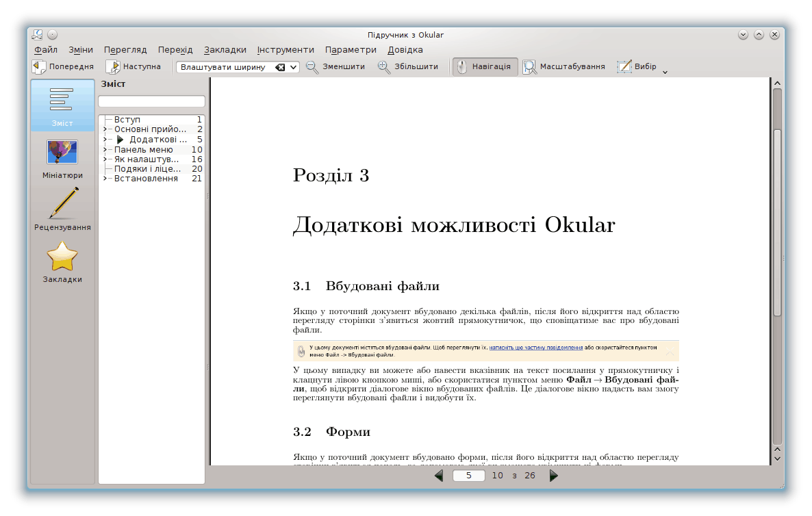Open the Закладки bookmarks panel
Viewport: 812px width, 516px height.
coord(62,262)
